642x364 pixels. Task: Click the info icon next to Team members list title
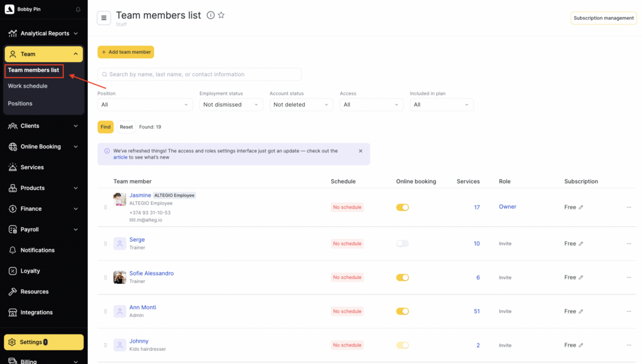coord(211,16)
